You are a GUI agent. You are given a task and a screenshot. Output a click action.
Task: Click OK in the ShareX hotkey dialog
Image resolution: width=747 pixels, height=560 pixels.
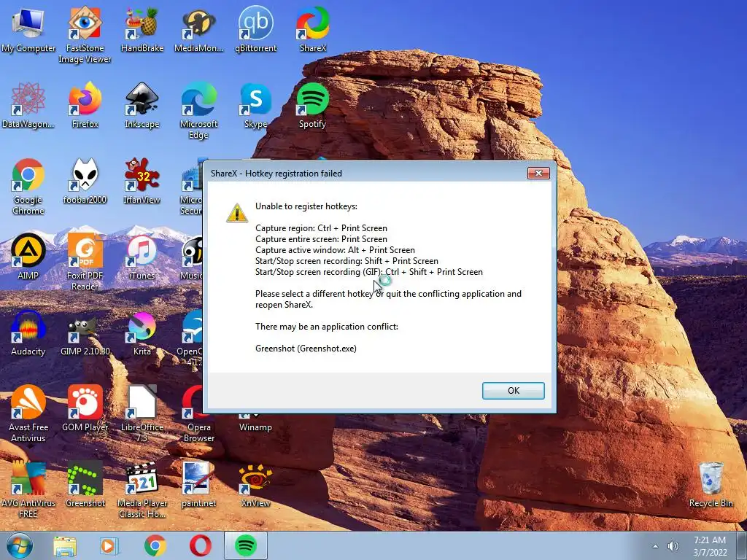[513, 391]
